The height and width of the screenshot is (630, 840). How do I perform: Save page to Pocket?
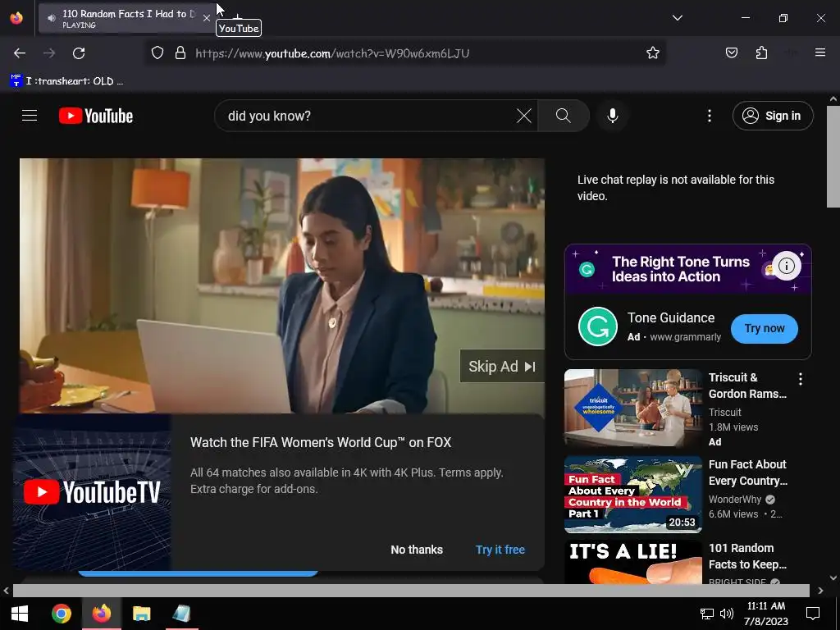tap(731, 53)
